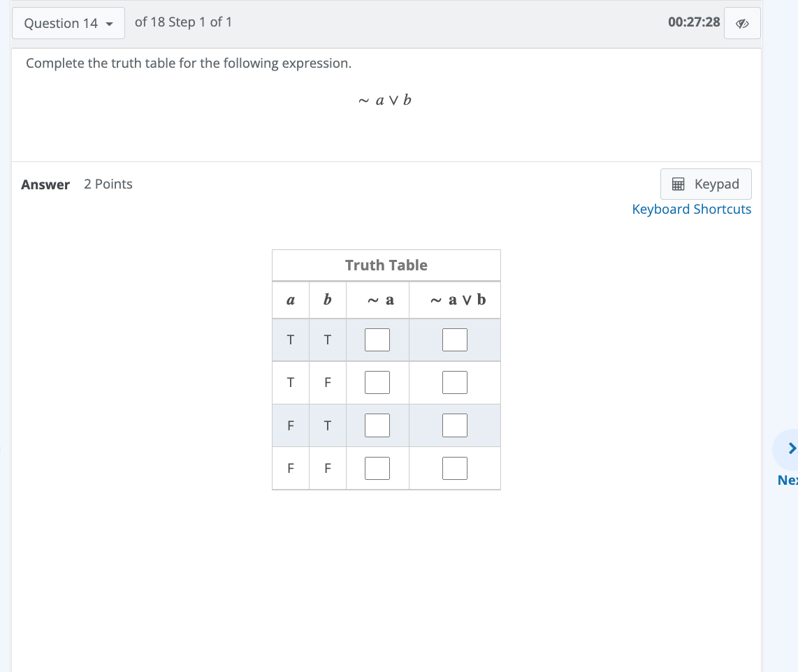
Task: Select ~a∨b input in row F F
Action: coord(454,468)
